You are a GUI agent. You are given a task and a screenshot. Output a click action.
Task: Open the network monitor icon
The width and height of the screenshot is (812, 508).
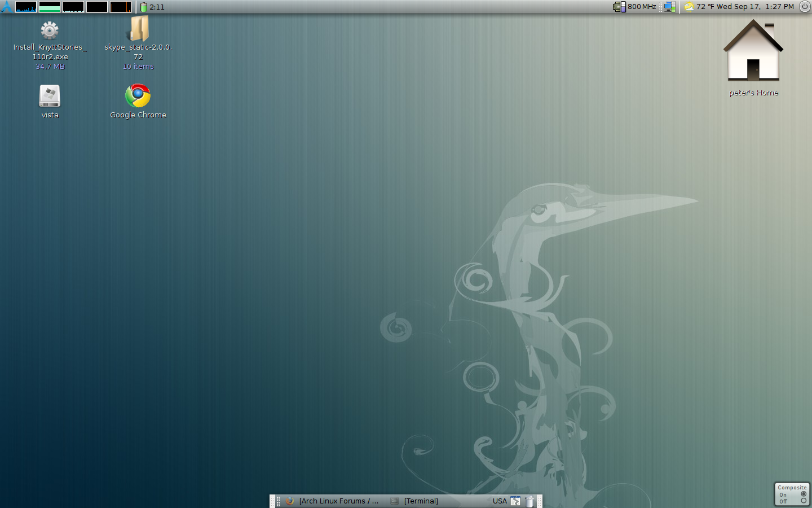669,7
